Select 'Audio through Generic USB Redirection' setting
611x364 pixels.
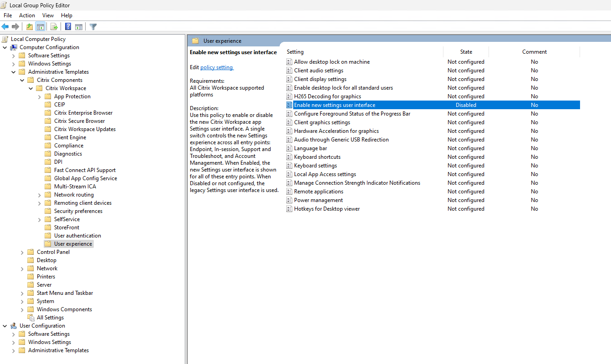341,140
